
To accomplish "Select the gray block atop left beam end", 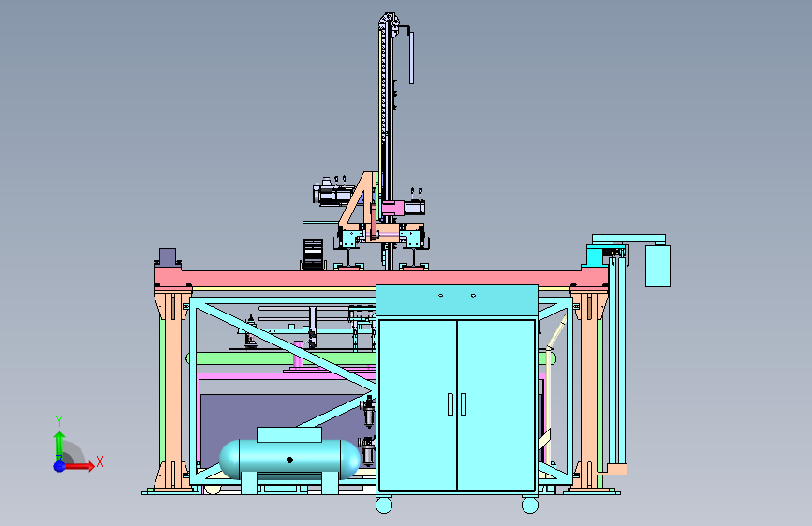I will [168, 256].
